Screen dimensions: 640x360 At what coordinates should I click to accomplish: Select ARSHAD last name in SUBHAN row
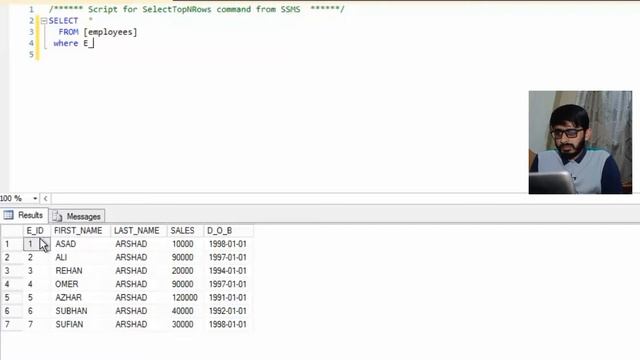138,311
